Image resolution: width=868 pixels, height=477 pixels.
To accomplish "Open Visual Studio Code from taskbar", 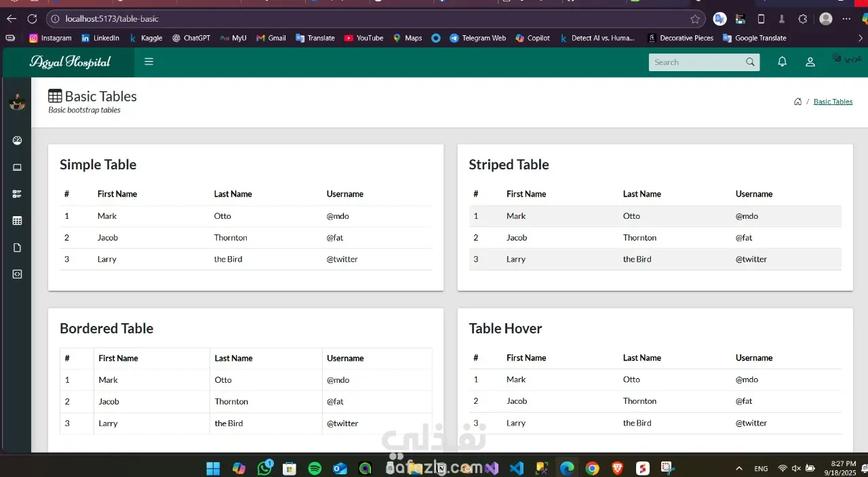I will coord(517,468).
